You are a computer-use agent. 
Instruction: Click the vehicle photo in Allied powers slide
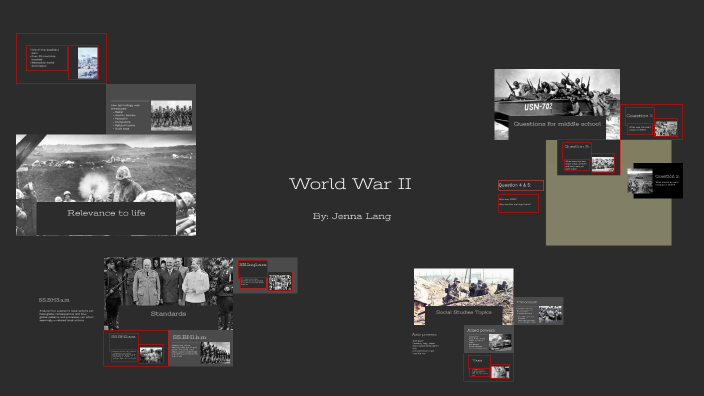[500, 343]
